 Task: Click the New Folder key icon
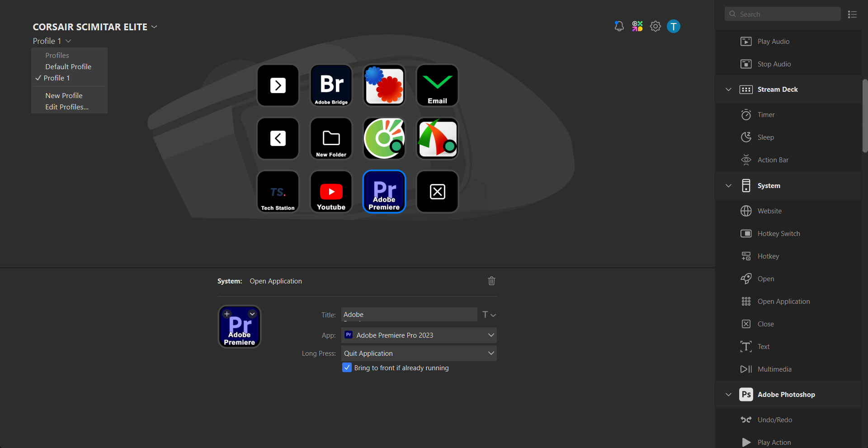pos(331,139)
